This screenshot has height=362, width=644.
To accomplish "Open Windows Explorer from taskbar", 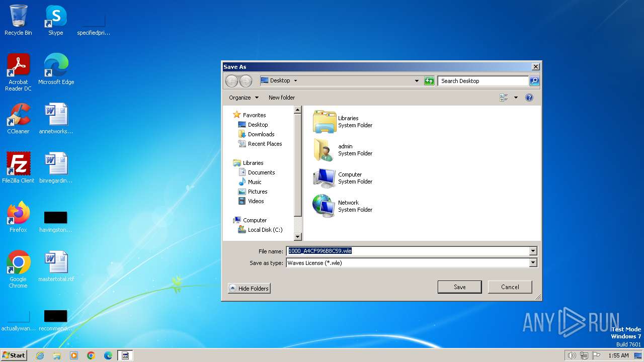I will (57, 355).
